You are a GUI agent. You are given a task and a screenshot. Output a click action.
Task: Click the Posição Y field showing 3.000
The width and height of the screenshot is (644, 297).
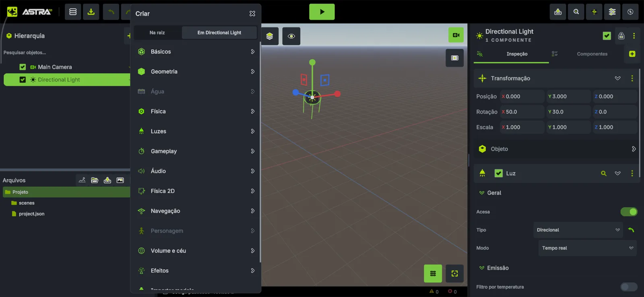click(568, 96)
